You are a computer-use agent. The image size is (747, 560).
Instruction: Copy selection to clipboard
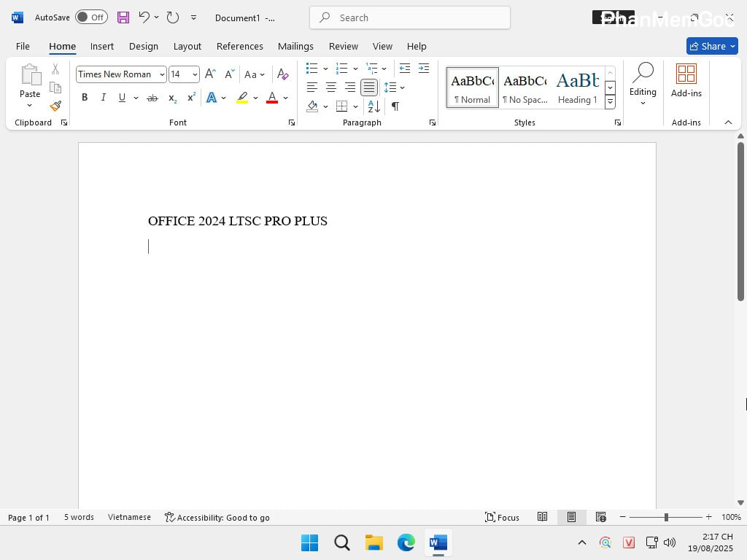55,87
